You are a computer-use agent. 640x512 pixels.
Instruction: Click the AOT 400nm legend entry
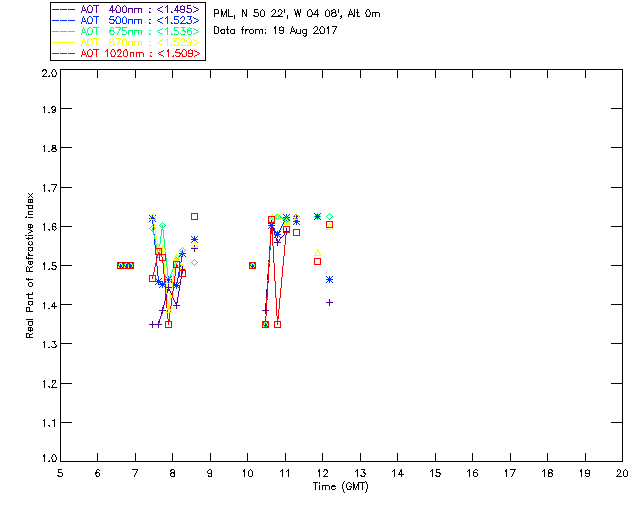point(128,9)
